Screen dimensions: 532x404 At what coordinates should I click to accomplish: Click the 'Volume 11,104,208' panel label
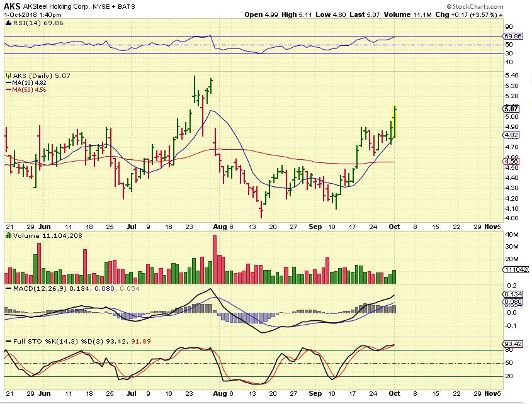pos(47,235)
